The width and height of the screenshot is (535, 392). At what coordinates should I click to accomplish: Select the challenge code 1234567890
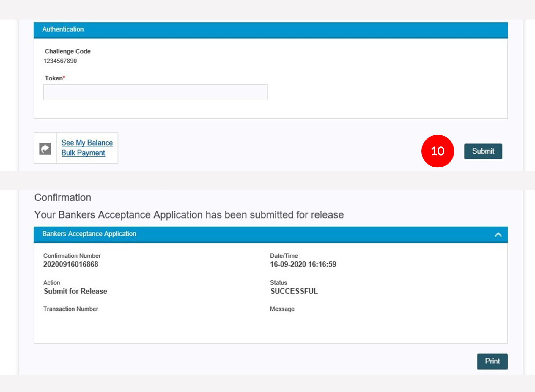pos(60,61)
